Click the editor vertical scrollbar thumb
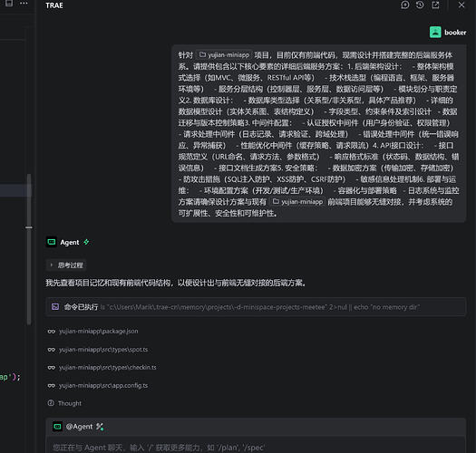 coord(29,249)
